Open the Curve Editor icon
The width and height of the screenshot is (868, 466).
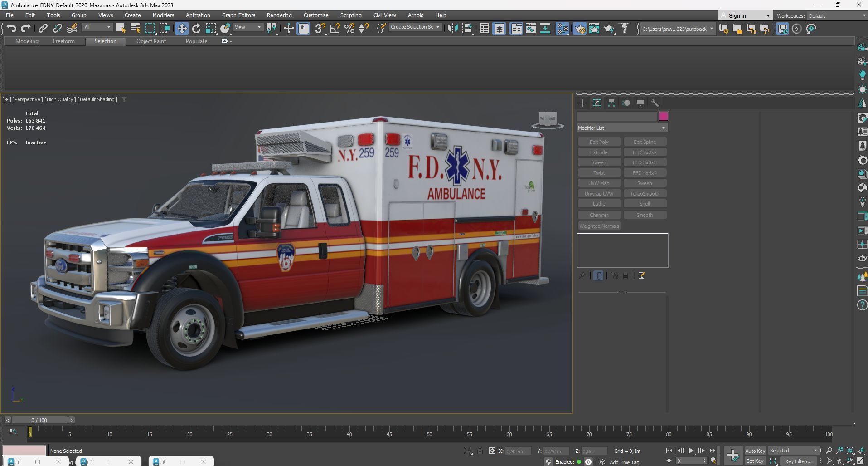point(530,29)
